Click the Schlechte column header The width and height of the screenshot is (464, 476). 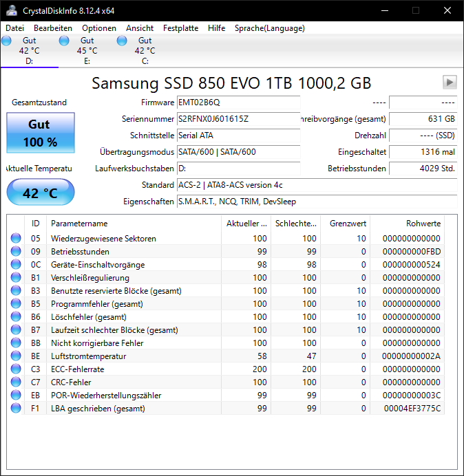pos(295,224)
